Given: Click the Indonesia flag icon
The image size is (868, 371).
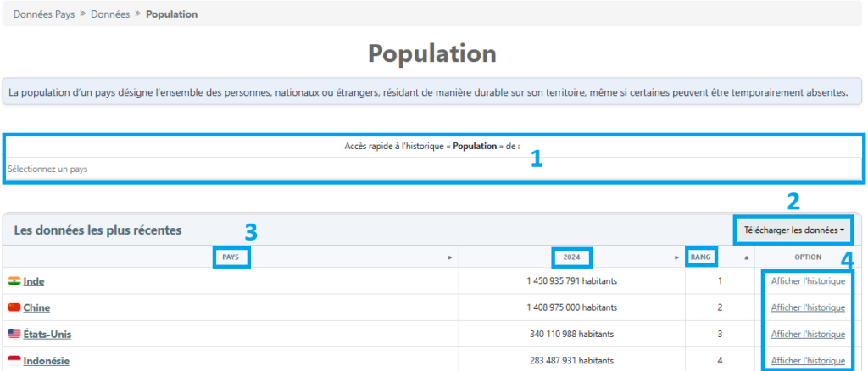Looking at the screenshot, I should (x=14, y=361).
